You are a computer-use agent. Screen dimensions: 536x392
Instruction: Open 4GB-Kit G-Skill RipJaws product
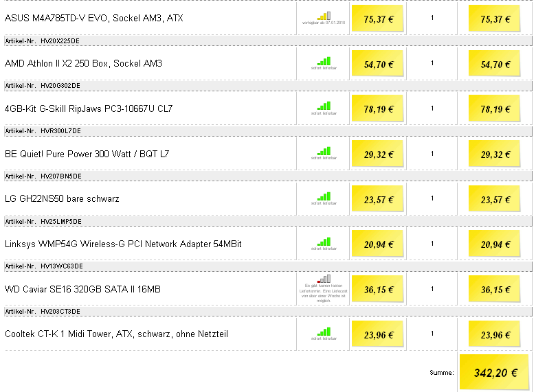click(x=89, y=108)
